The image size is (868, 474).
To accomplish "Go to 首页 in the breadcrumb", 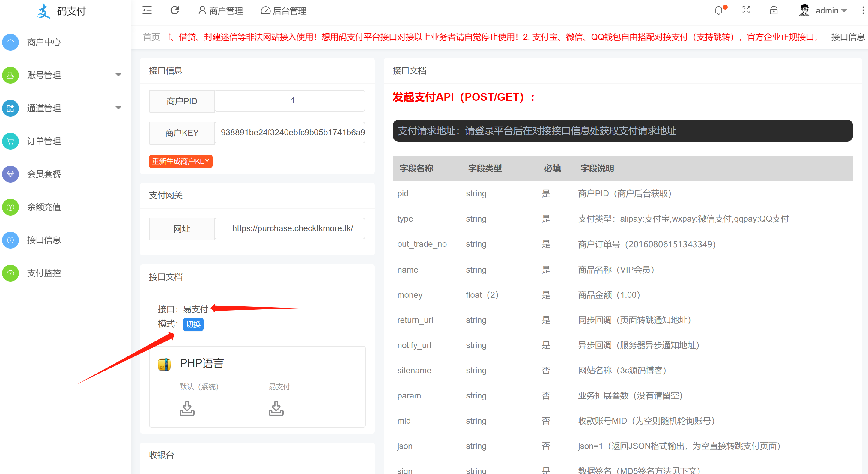I will pos(152,37).
